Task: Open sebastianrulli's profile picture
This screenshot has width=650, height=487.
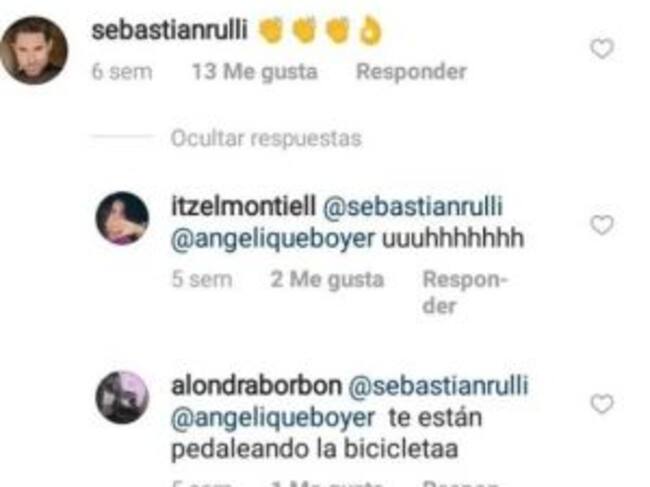Action: point(34,50)
